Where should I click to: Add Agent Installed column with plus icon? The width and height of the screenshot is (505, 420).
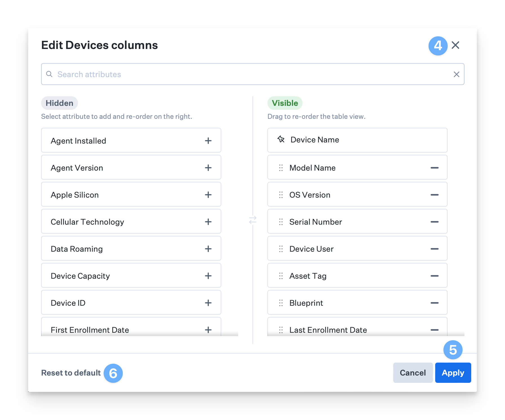208,140
